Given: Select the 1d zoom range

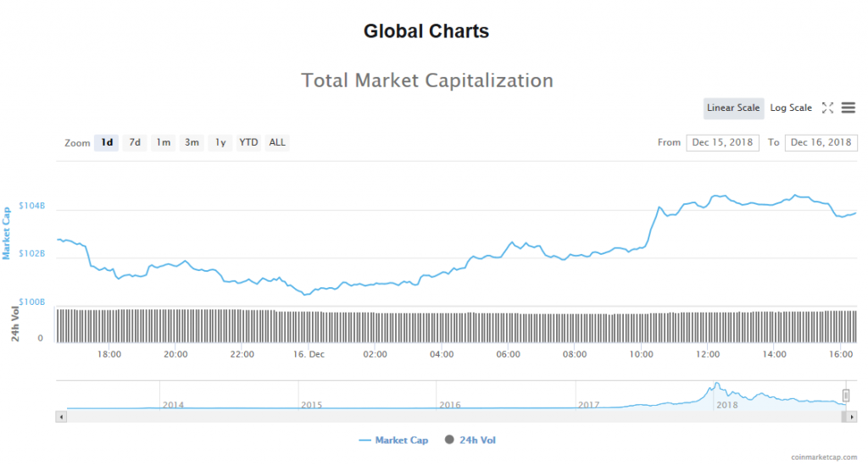Looking at the screenshot, I should (107, 142).
